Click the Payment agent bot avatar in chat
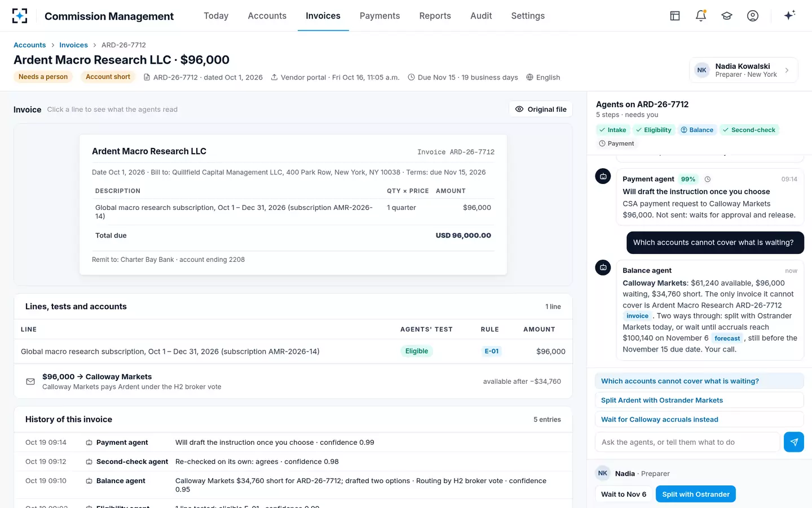The width and height of the screenshot is (812, 508). [x=603, y=176]
